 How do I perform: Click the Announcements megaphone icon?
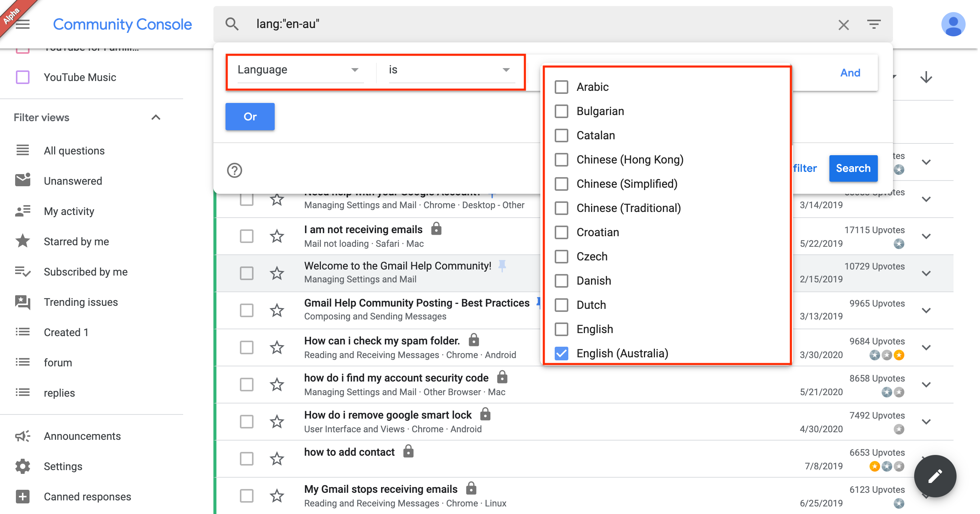(x=23, y=436)
